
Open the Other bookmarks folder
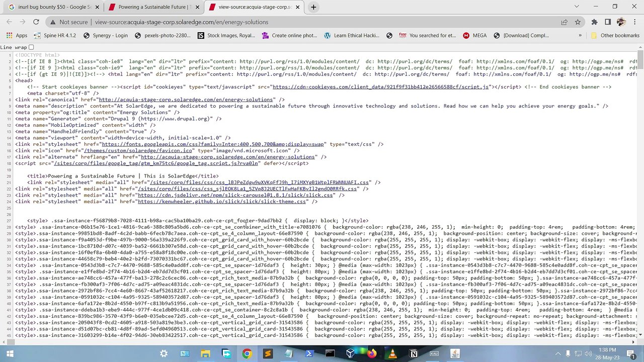(x=615, y=35)
